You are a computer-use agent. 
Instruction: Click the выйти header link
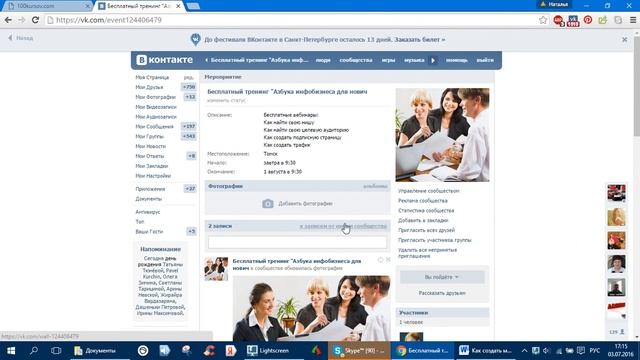click(x=485, y=60)
